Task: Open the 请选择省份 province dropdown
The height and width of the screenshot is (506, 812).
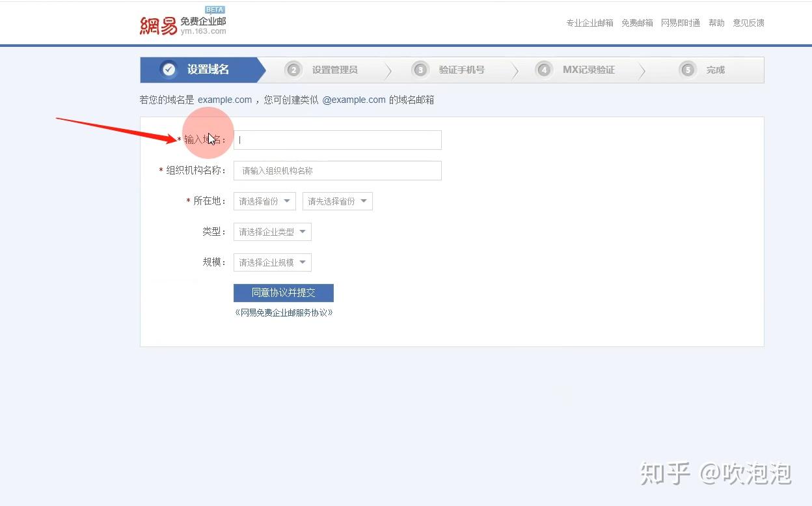Action: (265, 201)
